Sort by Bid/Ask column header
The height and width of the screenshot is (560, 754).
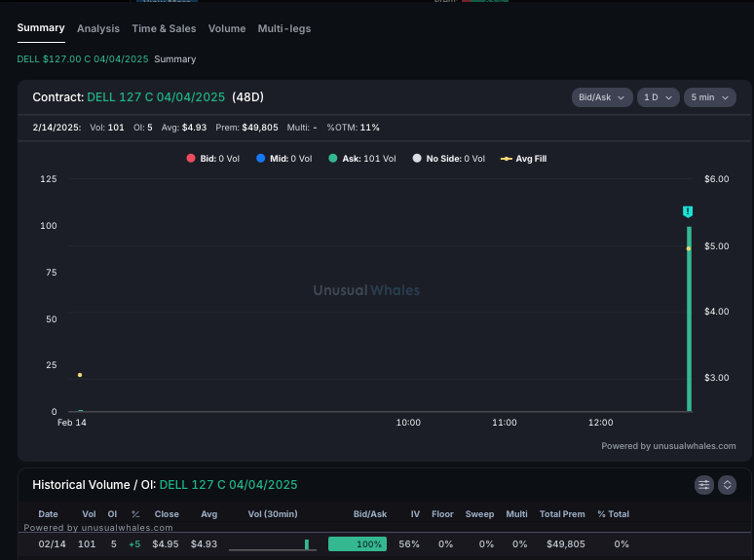pyautogui.click(x=370, y=514)
